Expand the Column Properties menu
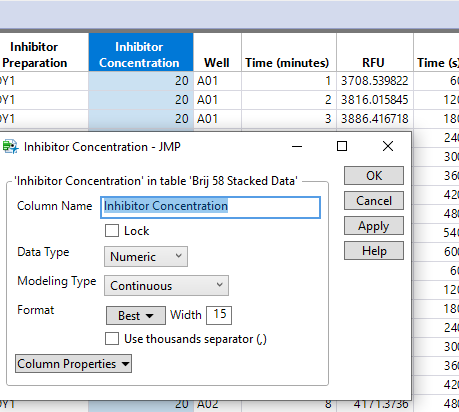 73,364
